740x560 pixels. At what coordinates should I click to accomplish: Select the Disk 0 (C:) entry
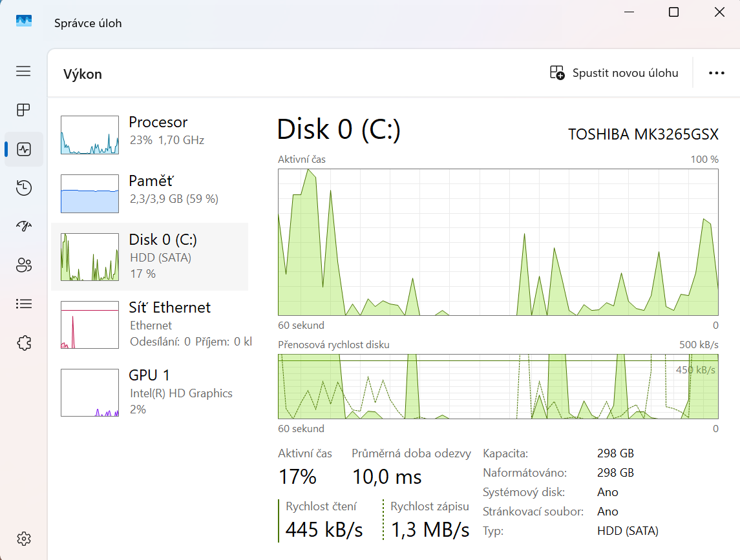pyautogui.click(x=161, y=255)
